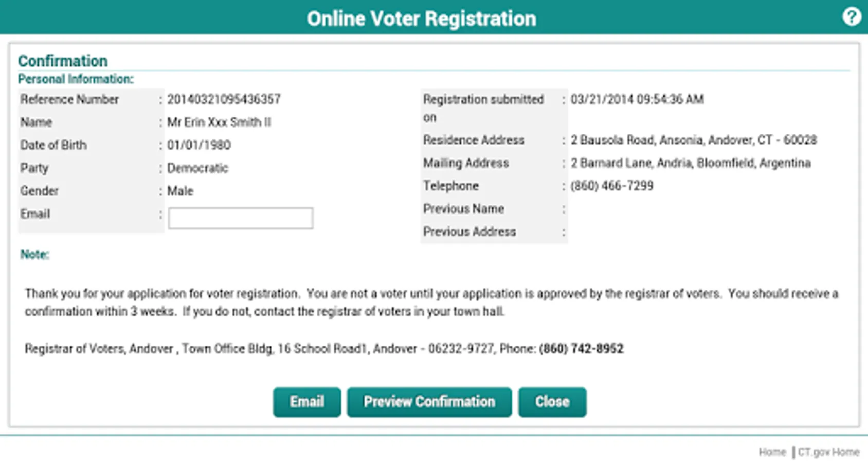Click the Personal Information subheading
The height and width of the screenshot is (463, 868).
[76, 79]
